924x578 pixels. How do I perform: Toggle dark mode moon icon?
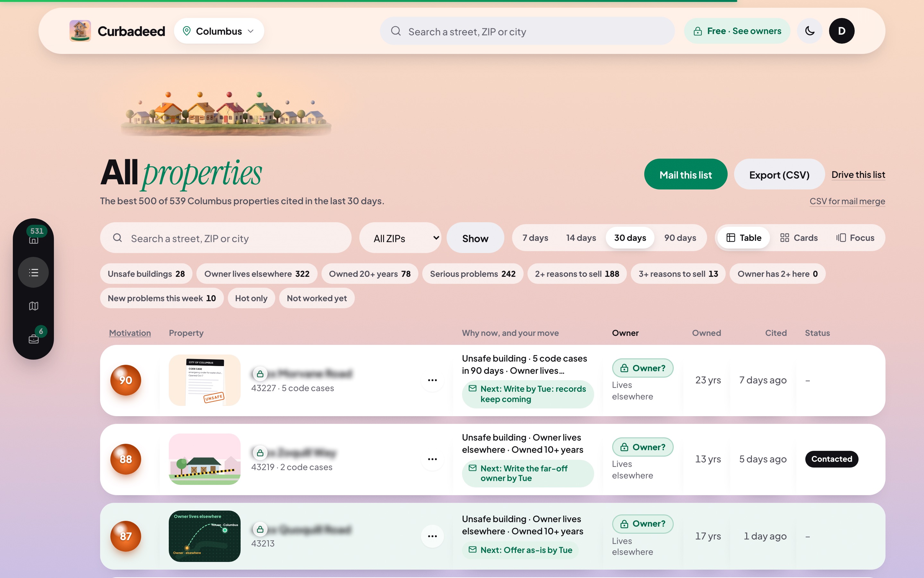(x=809, y=31)
